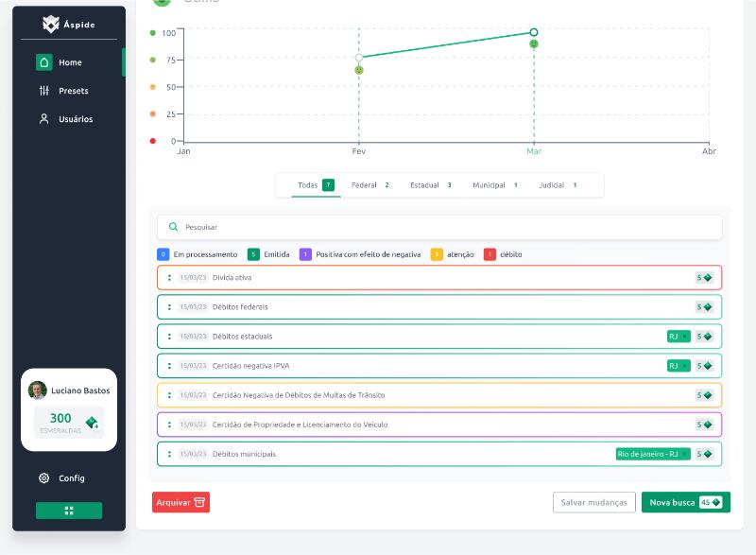Toggle the Em processamento status filter
756x555 pixels.
[x=198, y=254]
